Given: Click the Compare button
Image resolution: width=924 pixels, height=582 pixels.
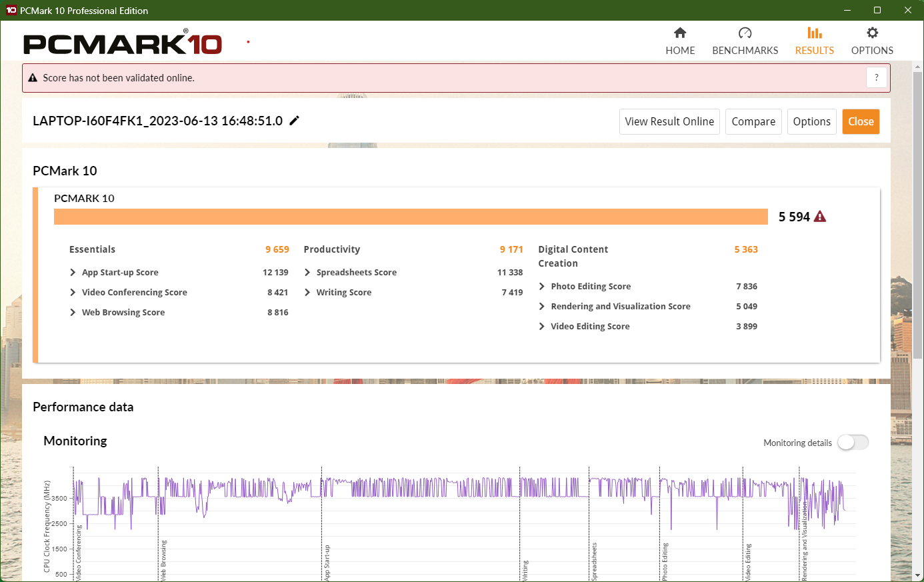Looking at the screenshot, I should click(753, 121).
